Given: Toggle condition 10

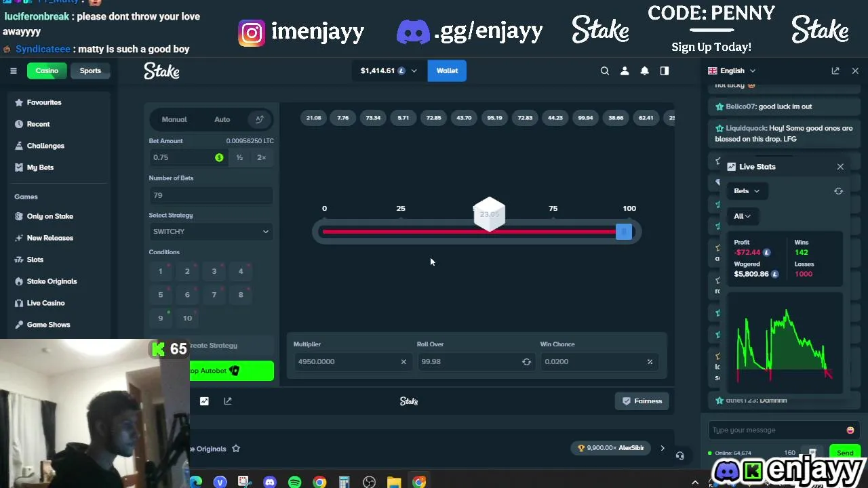Looking at the screenshot, I should click(x=187, y=318).
